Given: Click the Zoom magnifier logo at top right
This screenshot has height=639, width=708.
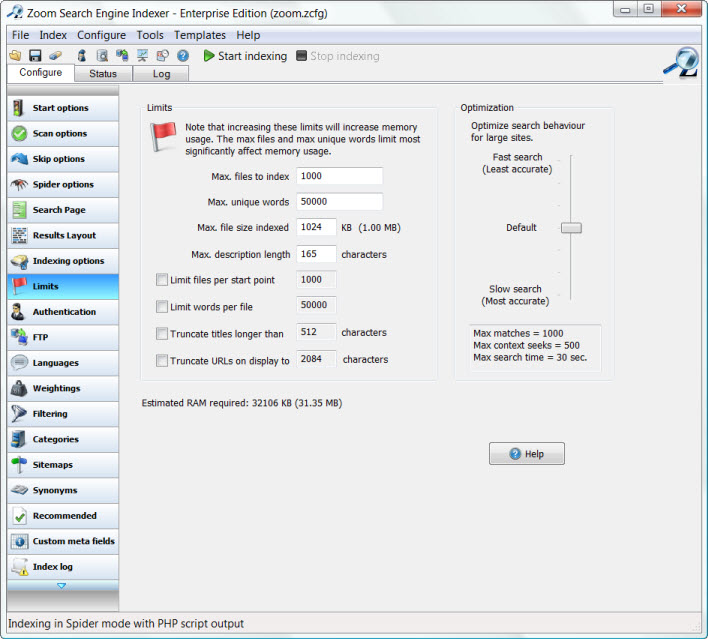Looking at the screenshot, I should [681, 62].
